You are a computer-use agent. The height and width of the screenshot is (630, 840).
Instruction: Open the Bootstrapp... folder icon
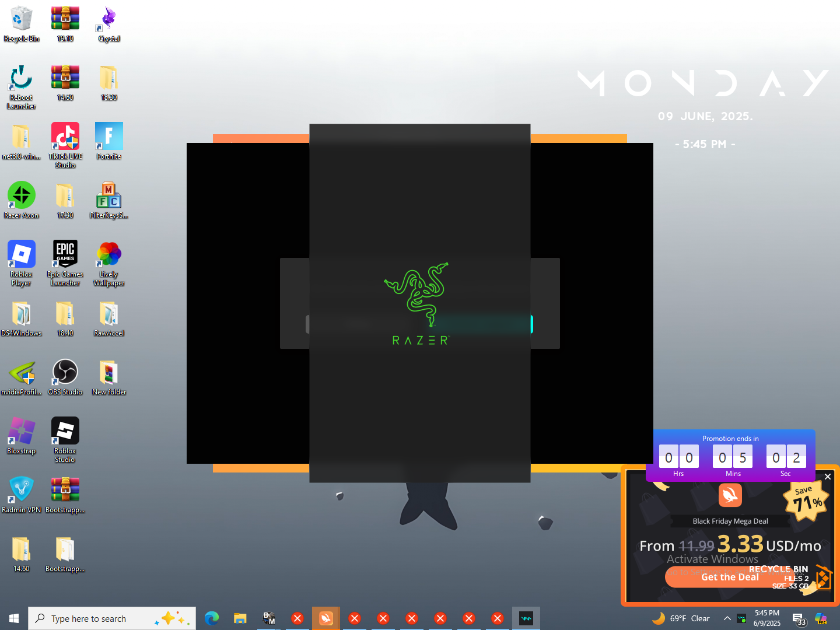[65, 554]
